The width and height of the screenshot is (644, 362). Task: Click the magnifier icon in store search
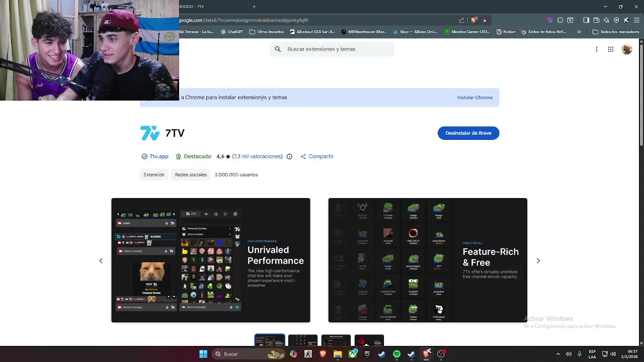[278, 49]
